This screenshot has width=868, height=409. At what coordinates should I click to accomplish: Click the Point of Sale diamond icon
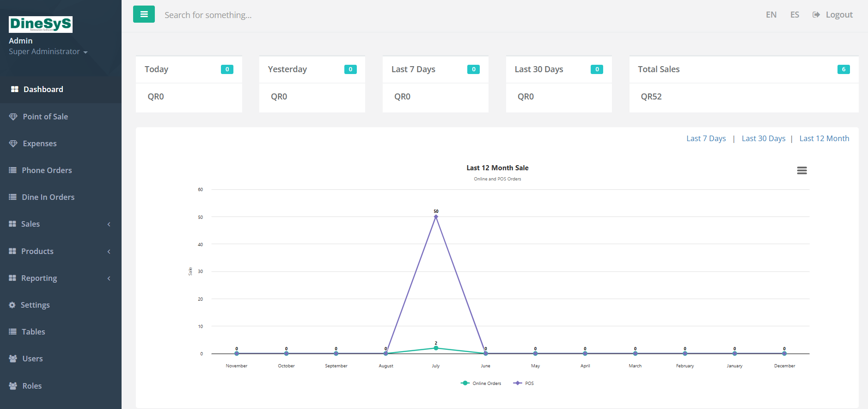[13, 117]
